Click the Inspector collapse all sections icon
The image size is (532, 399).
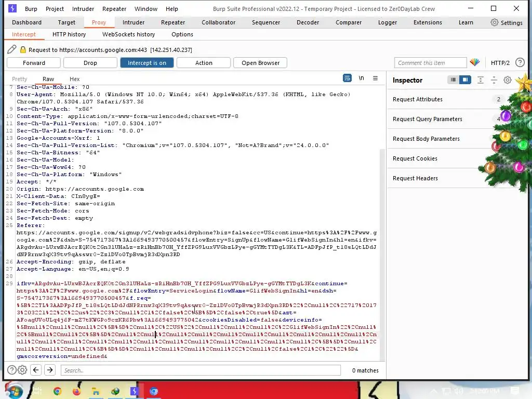[494, 80]
